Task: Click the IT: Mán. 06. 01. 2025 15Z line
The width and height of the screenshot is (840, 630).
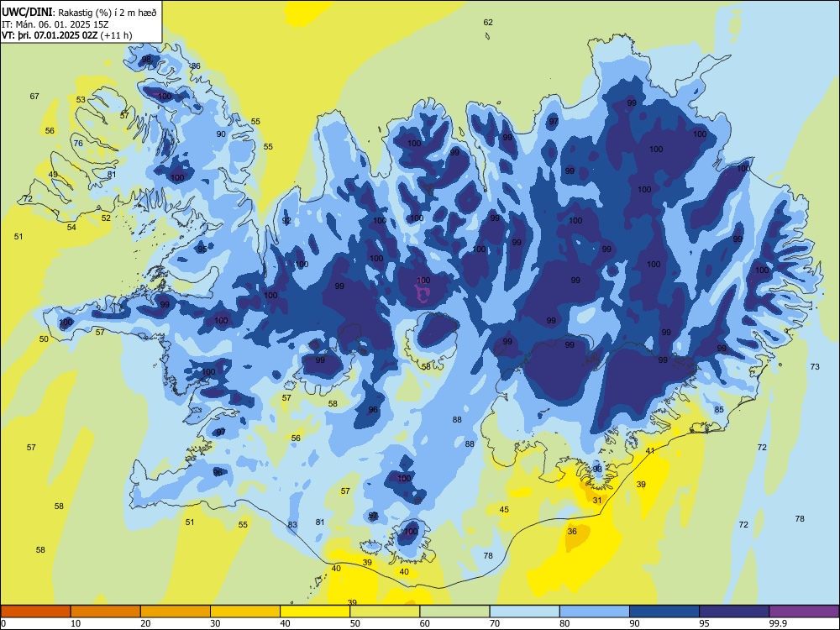Action: click(x=55, y=24)
